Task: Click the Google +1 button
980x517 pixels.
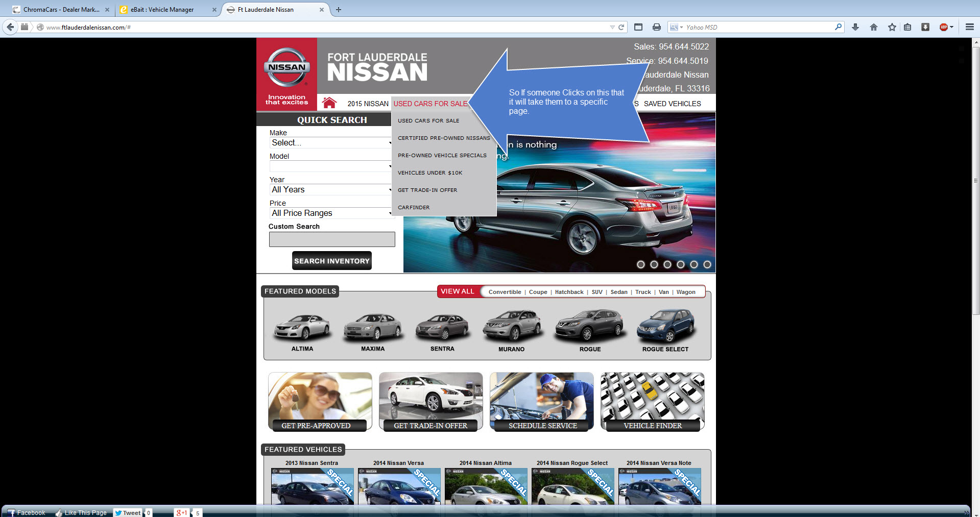Action: coord(182,512)
